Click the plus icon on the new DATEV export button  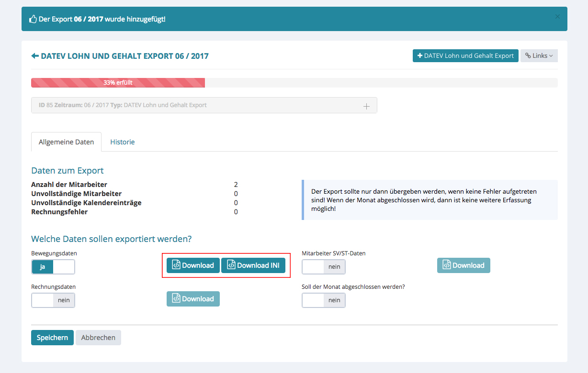[420, 56]
